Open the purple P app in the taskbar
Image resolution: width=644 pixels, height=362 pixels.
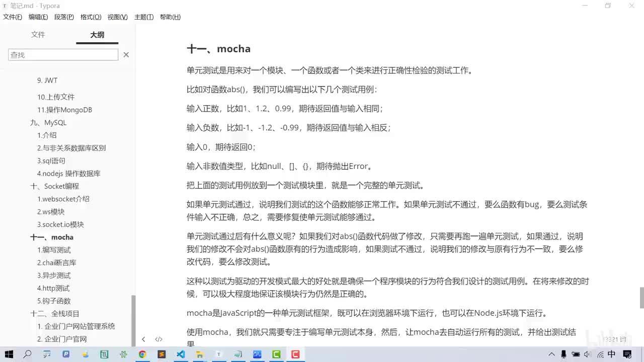(66, 354)
